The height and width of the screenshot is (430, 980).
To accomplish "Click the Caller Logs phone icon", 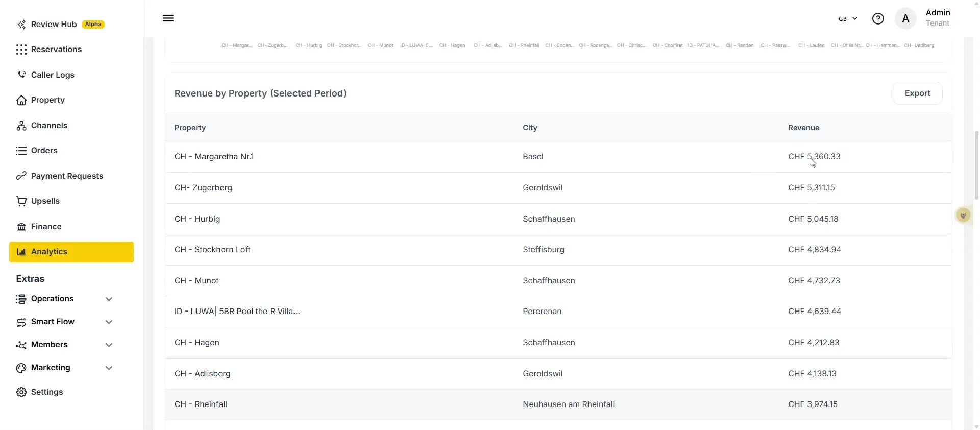I will pyautogui.click(x=21, y=75).
